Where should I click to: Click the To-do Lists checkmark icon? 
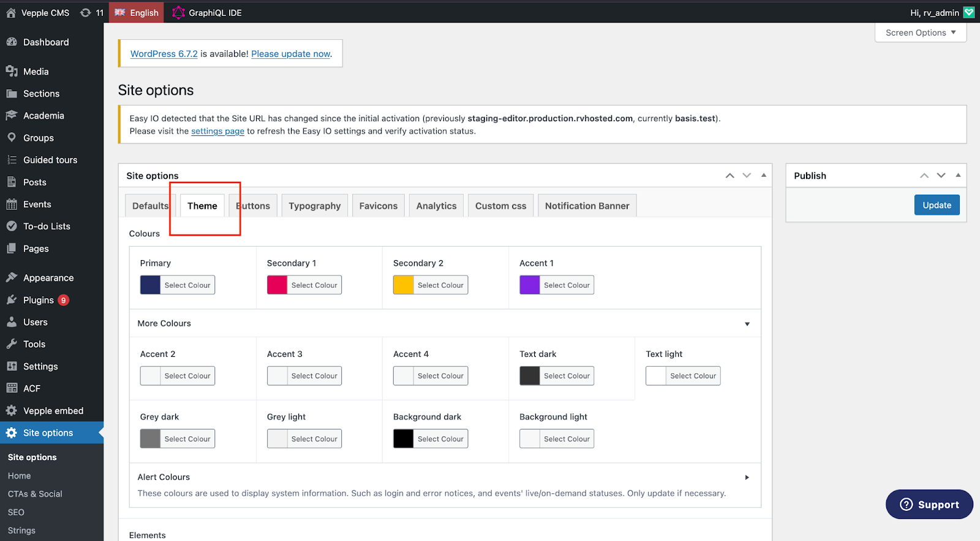coord(12,226)
